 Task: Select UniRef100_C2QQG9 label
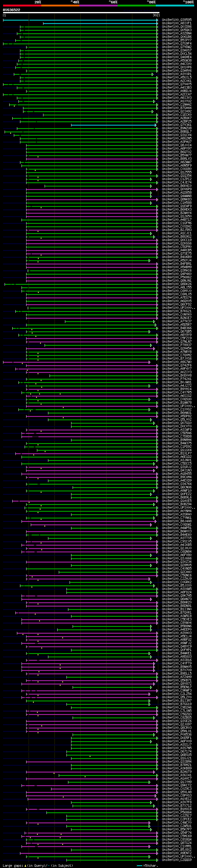coord(177,860)
